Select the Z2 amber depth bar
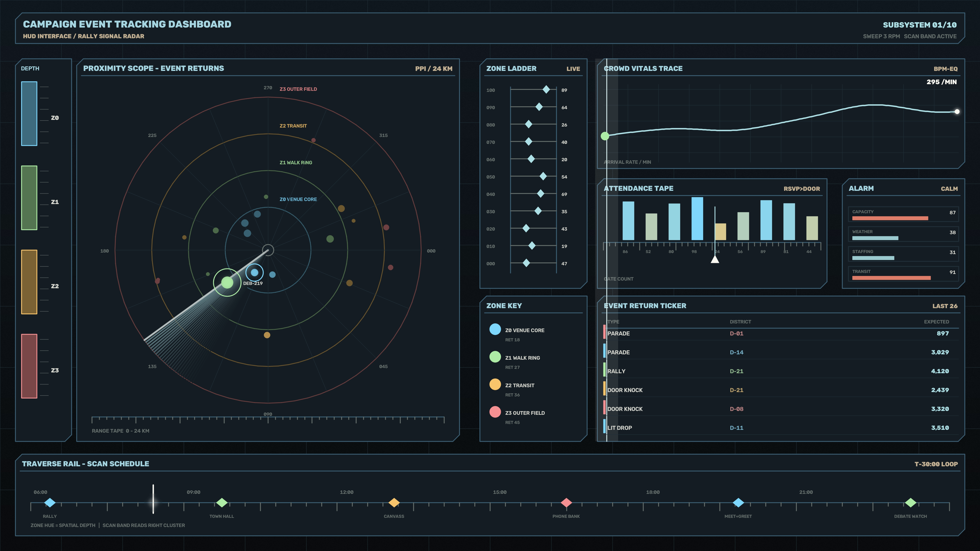The image size is (980, 551). point(29,282)
